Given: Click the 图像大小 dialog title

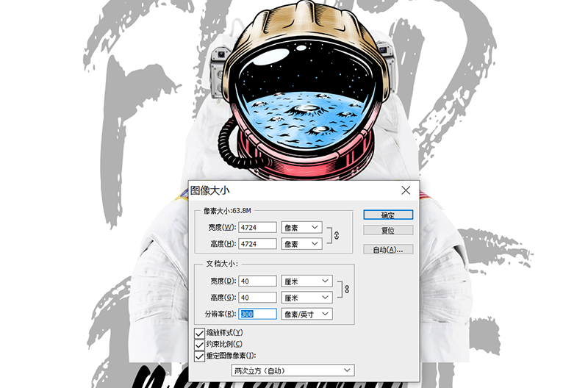Looking at the screenshot, I should 209,190.
